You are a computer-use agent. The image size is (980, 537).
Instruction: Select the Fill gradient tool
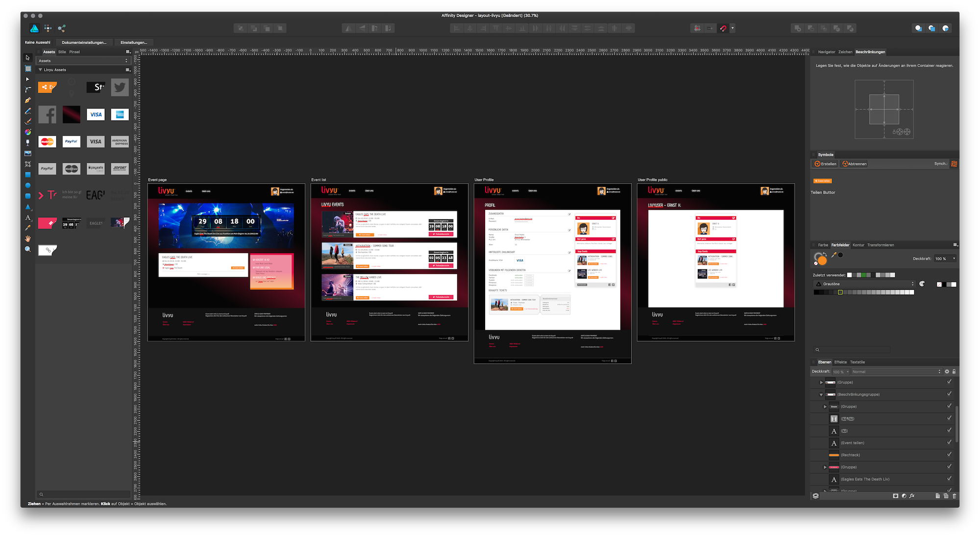click(28, 132)
